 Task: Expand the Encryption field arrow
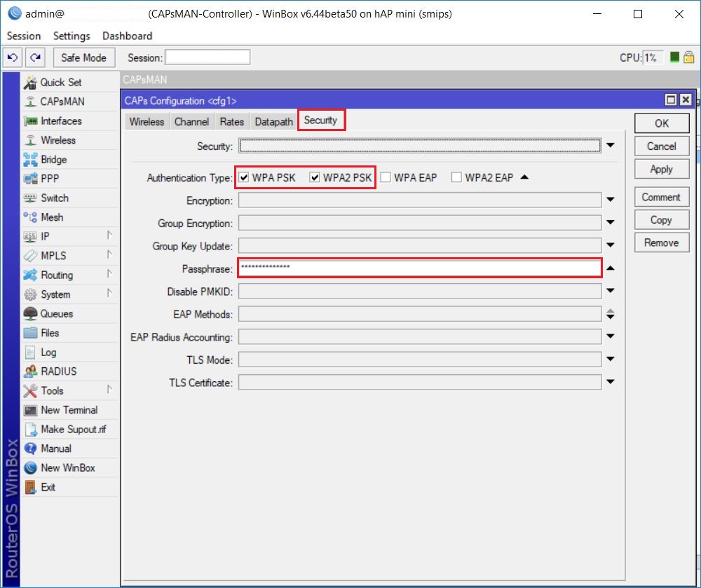pos(611,200)
